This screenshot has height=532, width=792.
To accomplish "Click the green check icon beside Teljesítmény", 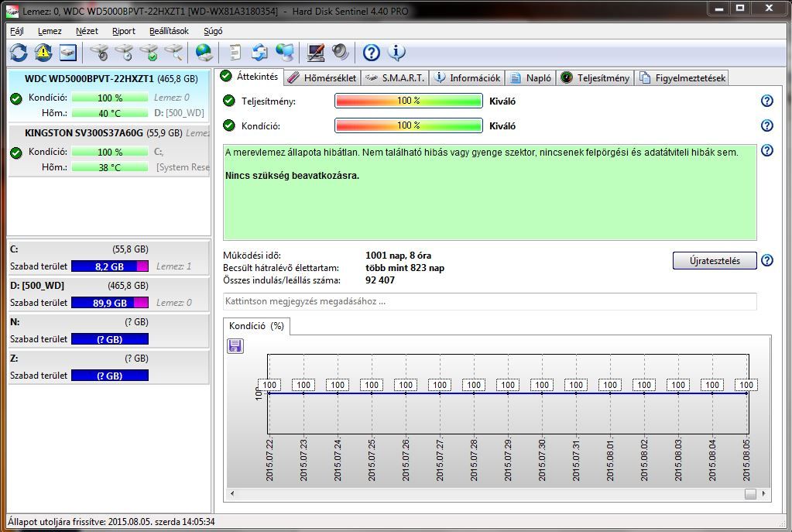I will tap(229, 101).
